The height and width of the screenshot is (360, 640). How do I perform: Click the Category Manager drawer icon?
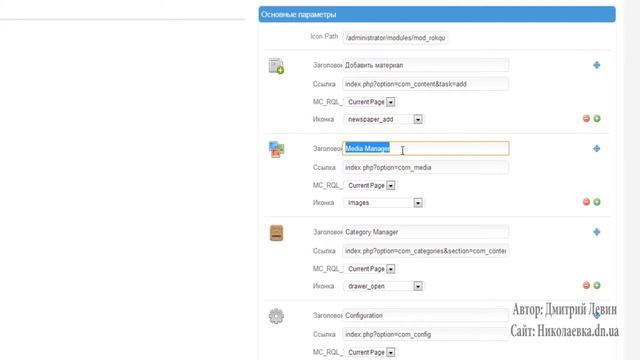[276, 233]
